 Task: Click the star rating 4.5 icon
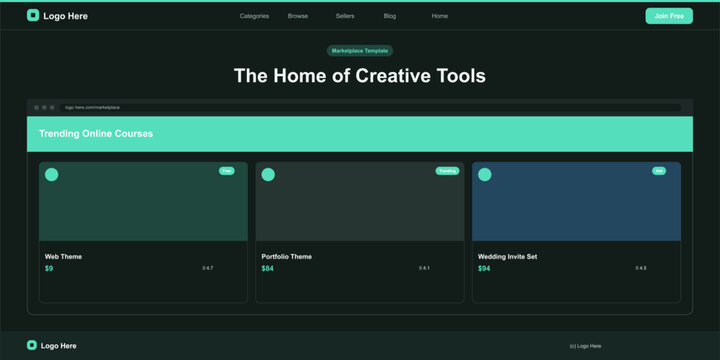point(637,268)
